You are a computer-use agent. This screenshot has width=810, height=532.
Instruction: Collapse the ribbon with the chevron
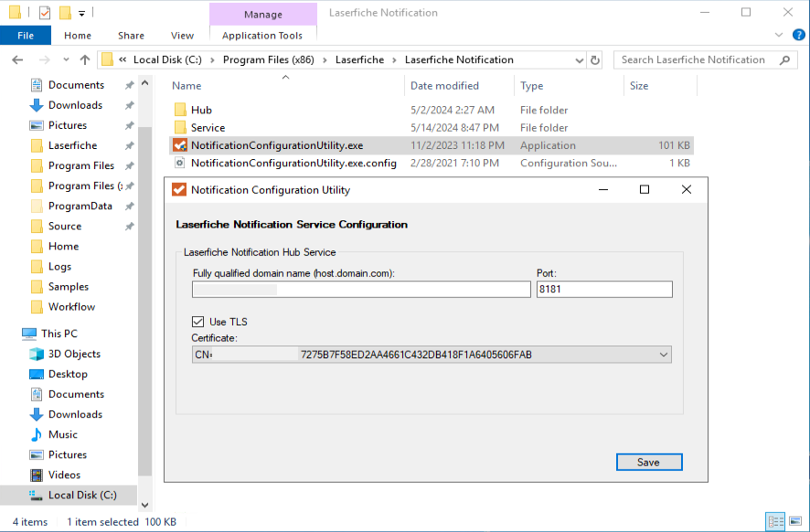(779, 35)
